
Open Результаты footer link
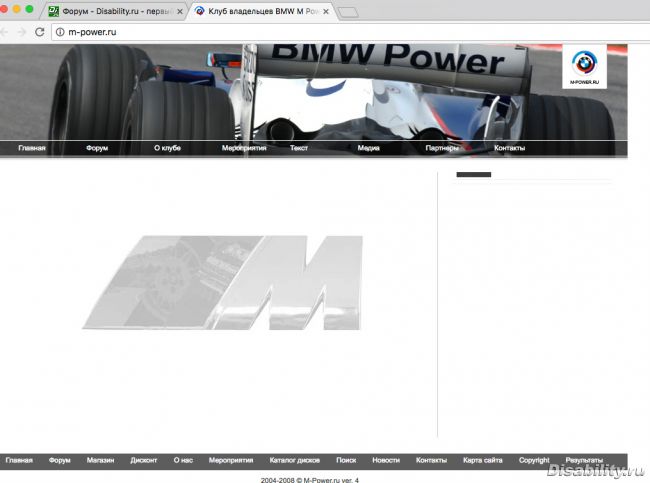(584, 460)
